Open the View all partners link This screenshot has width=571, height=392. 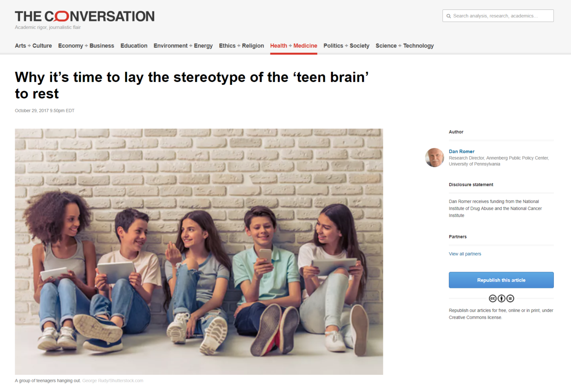465,253
